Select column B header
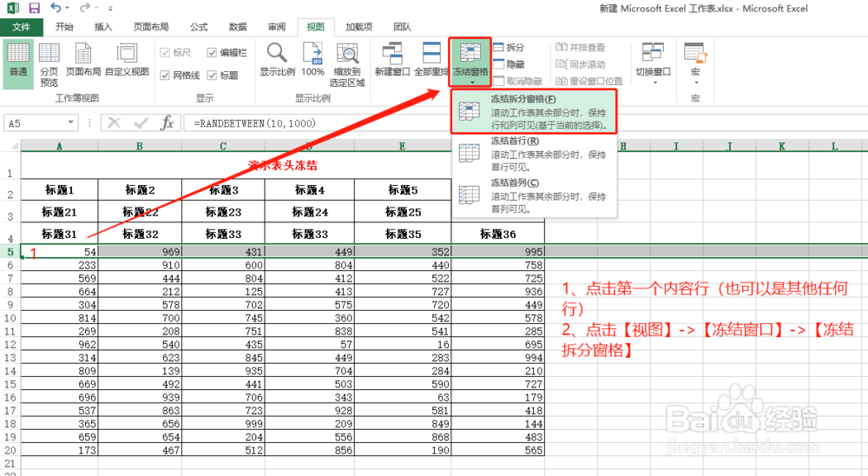The image size is (868, 476). [x=140, y=146]
